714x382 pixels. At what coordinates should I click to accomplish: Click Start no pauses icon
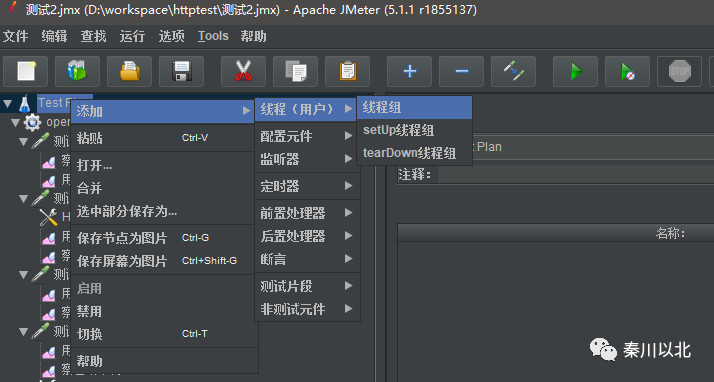point(627,71)
